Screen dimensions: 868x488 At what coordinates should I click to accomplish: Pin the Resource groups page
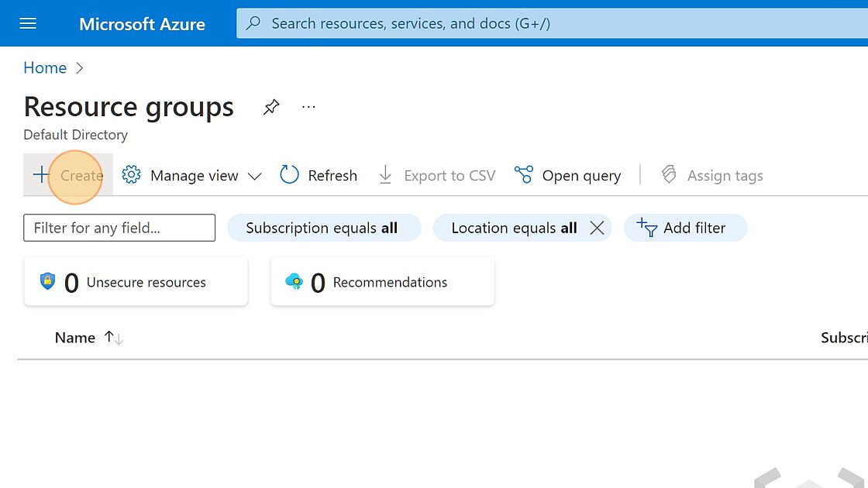pyautogui.click(x=271, y=107)
